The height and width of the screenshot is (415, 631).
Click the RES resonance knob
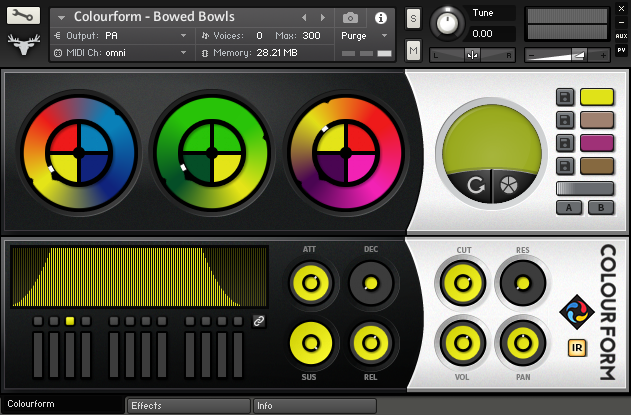[x=523, y=283]
